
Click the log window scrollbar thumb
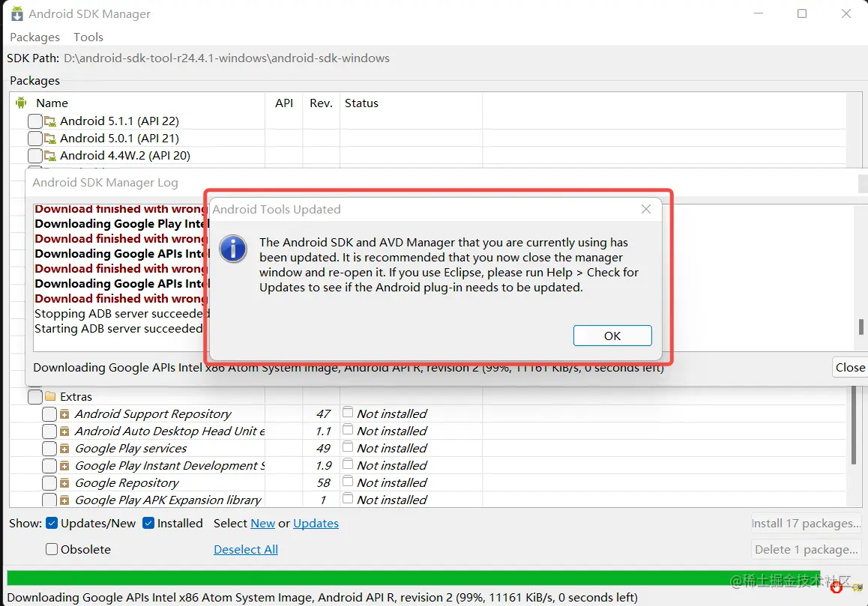point(861,327)
